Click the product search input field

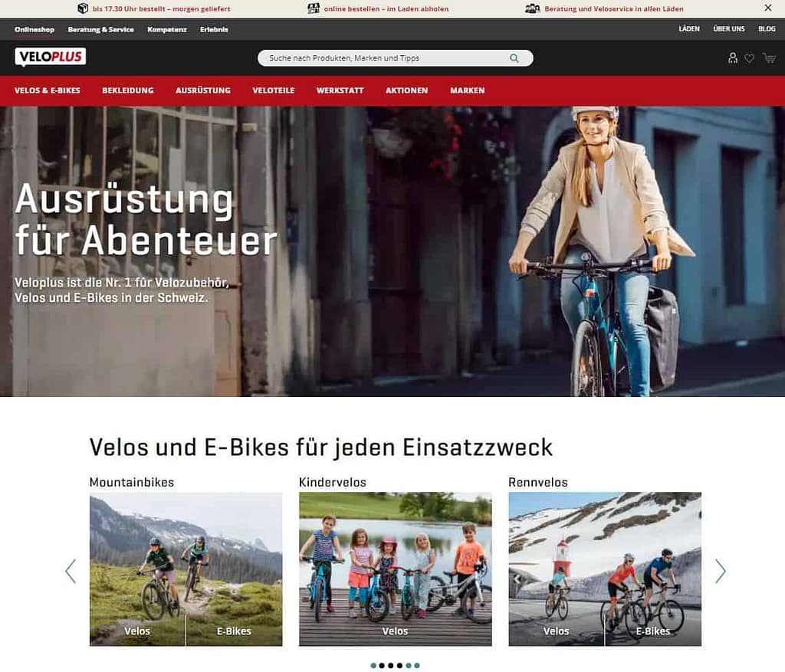coord(395,58)
